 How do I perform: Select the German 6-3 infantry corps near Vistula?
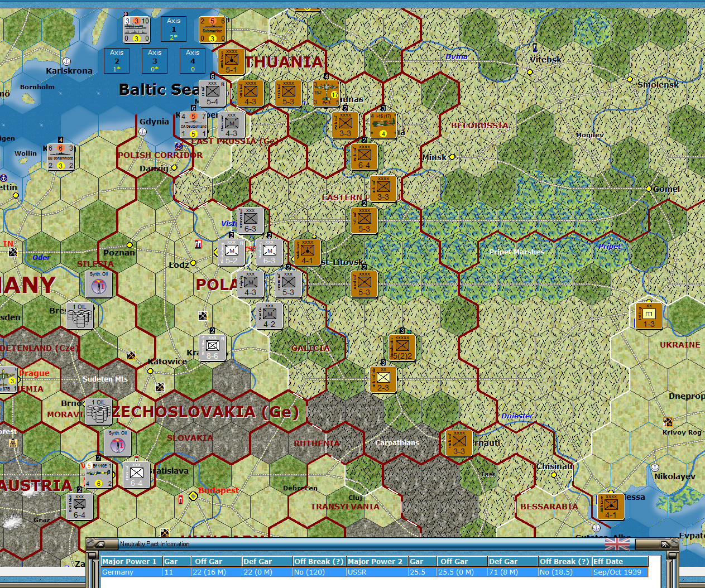point(250,220)
